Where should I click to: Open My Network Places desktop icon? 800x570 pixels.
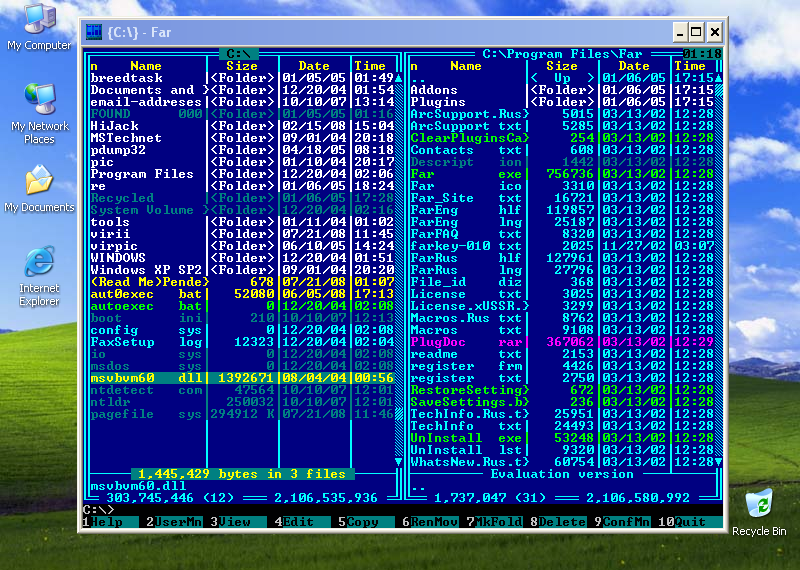[39, 113]
